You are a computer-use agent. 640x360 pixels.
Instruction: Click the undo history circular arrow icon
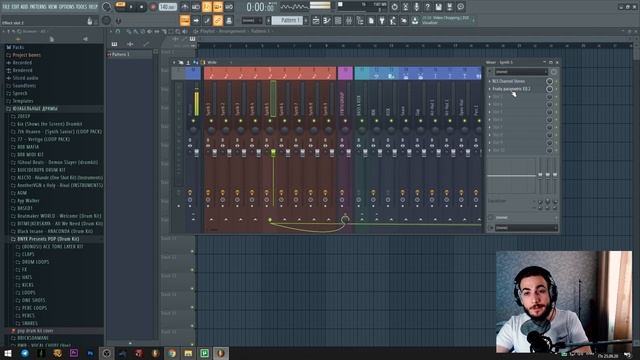pos(394,7)
